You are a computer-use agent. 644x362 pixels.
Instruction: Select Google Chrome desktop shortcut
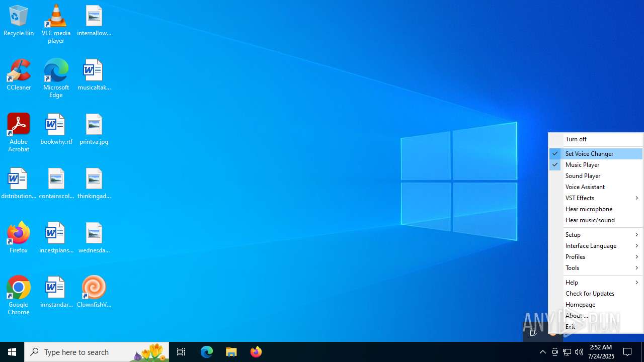[x=19, y=296]
